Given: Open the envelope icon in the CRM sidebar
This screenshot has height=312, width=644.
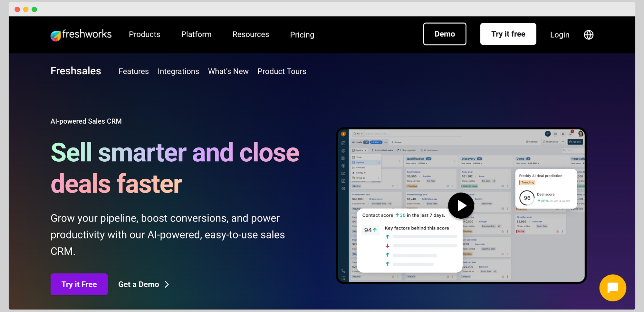Looking at the screenshot, I should (343, 173).
